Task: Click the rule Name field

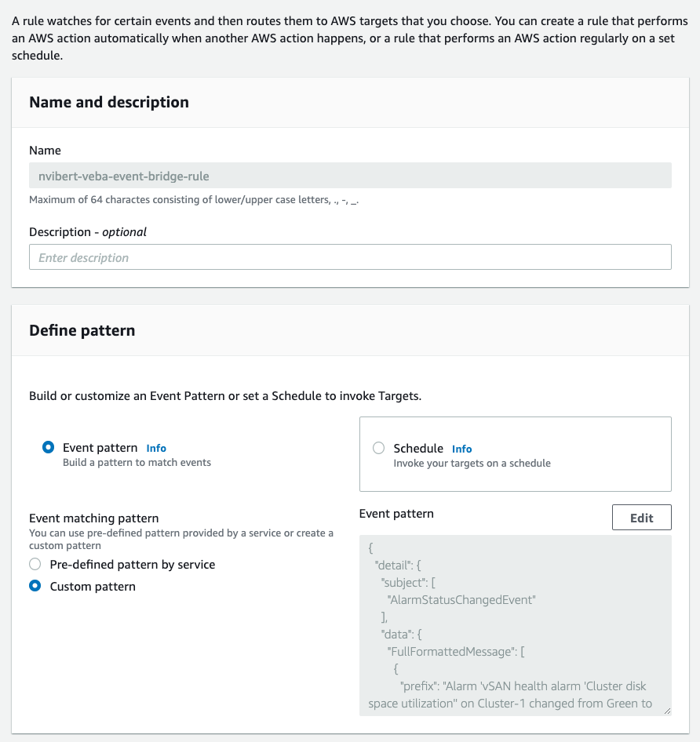Action: pos(350,176)
